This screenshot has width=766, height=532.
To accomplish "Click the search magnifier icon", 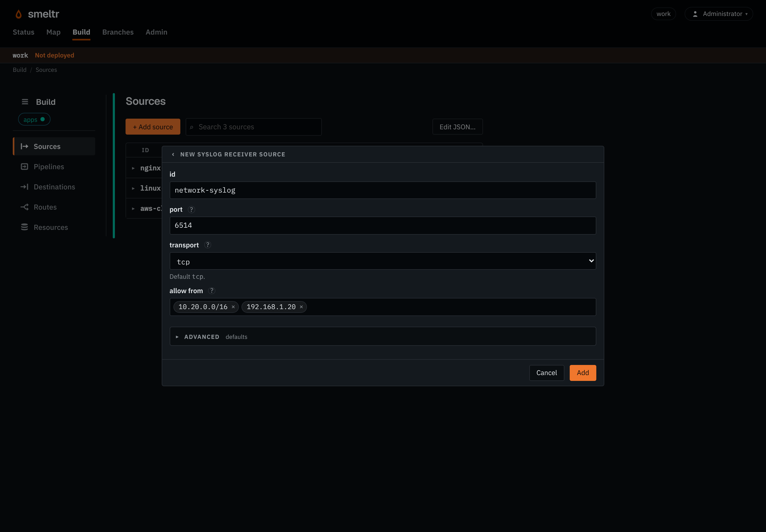I will click(192, 127).
